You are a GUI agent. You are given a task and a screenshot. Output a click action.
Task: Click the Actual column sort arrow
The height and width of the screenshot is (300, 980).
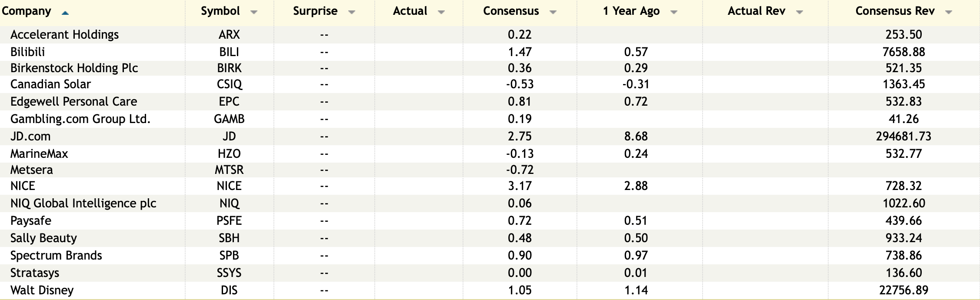click(x=441, y=12)
